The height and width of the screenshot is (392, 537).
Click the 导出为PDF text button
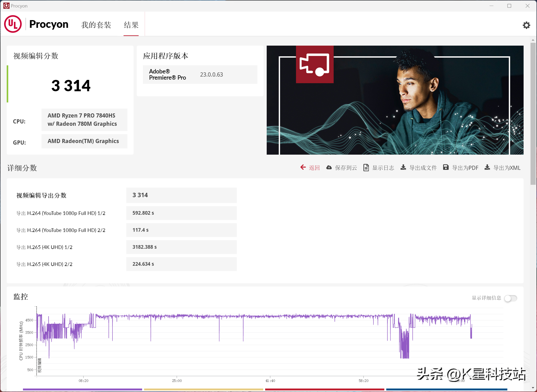click(x=465, y=168)
